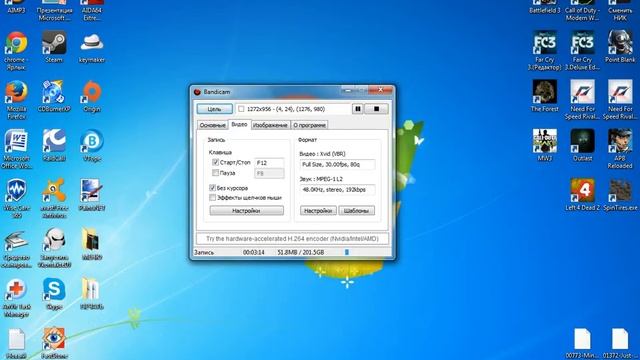Disable the Старт/Стоп hotkey checkbox

pyautogui.click(x=215, y=162)
